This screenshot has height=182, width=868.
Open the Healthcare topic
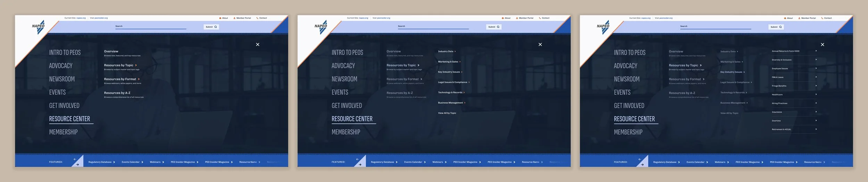point(794,95)
